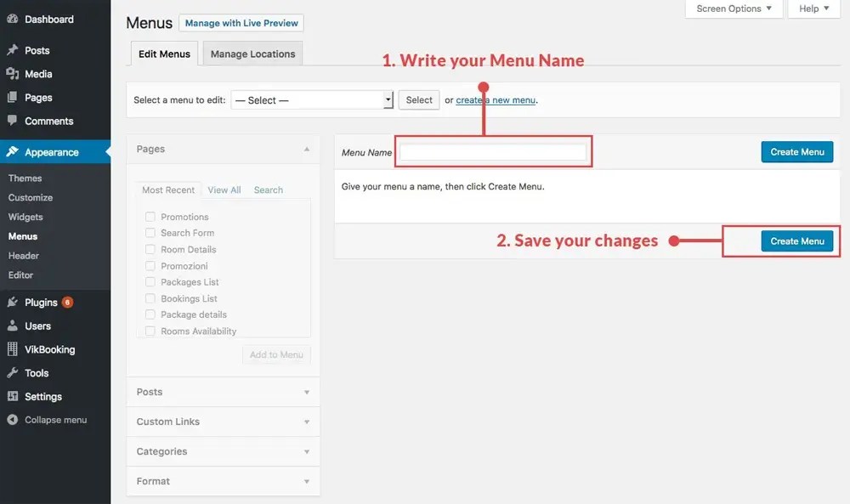850x504 pixels.
Task: Click the Comments bubble icon
Action: pos(12,121)
